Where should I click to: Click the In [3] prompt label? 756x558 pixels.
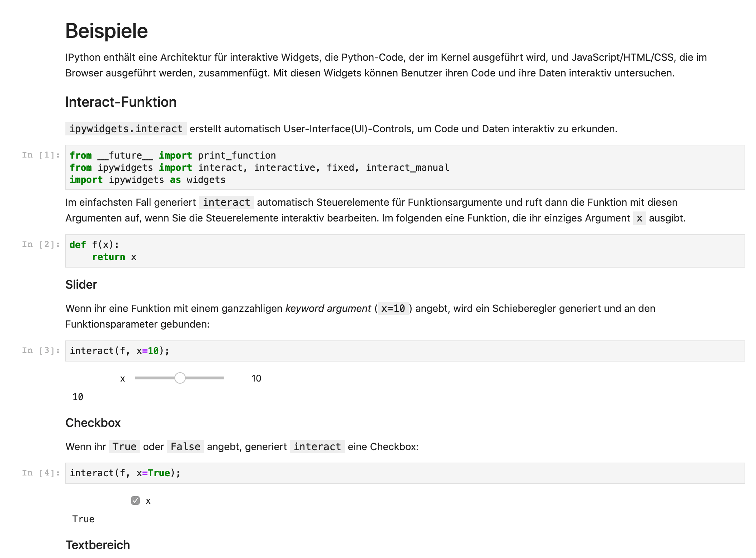40,350
